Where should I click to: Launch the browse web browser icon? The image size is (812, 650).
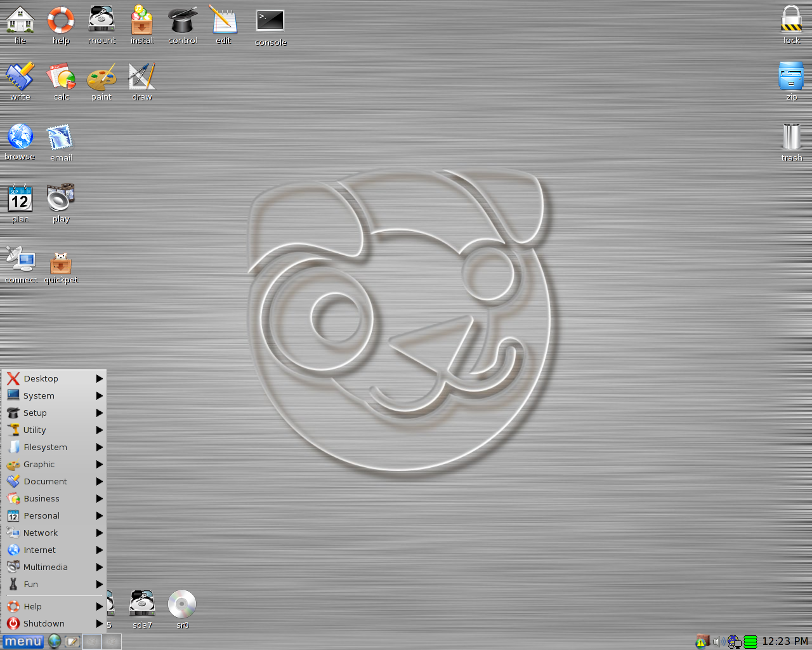tap(20, 136)
